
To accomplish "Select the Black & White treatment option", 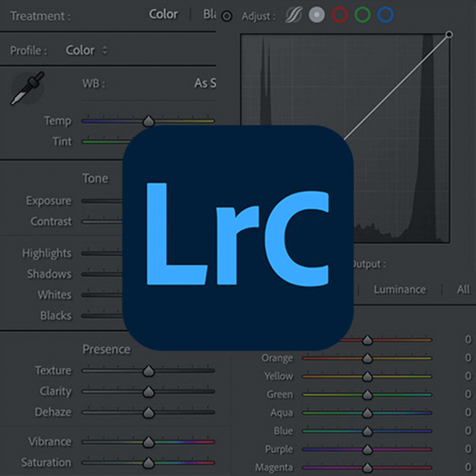I will (209, 14).
